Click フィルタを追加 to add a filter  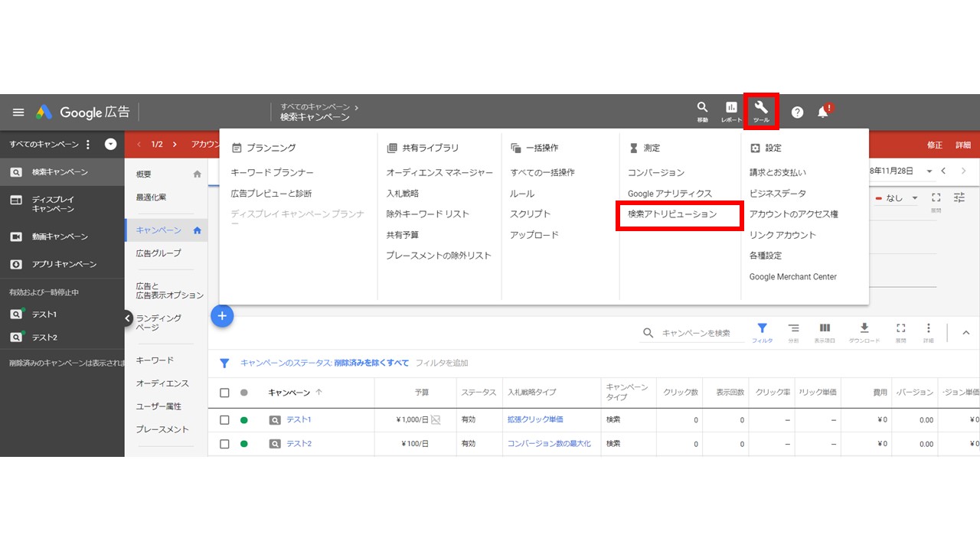click(442, 363)
